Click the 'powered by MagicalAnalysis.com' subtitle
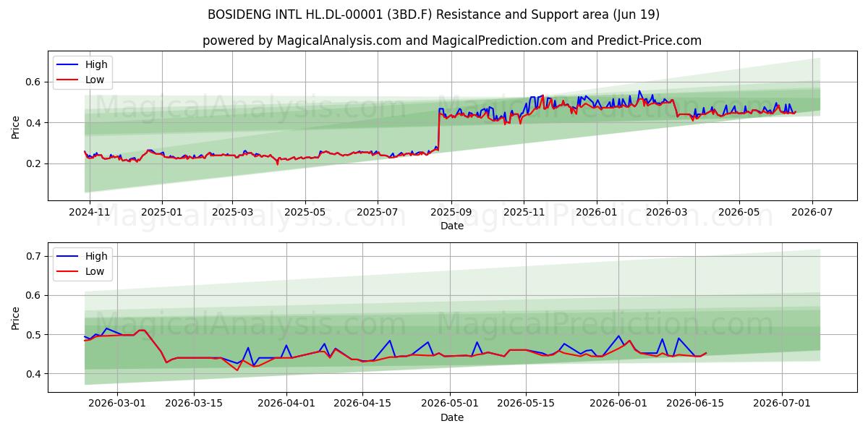The width and height of the screenshot is (868, 434). (452, 41)
